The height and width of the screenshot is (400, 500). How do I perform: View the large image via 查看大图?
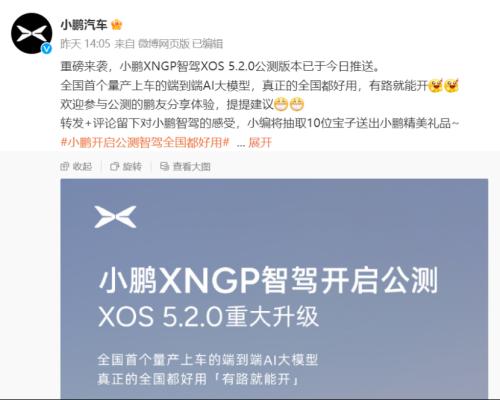tap(185, 166)
